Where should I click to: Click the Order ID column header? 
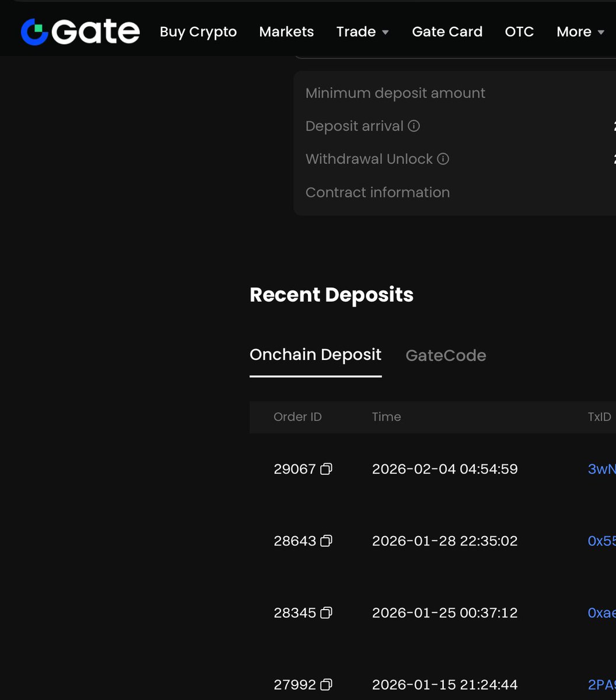[297, 416]
